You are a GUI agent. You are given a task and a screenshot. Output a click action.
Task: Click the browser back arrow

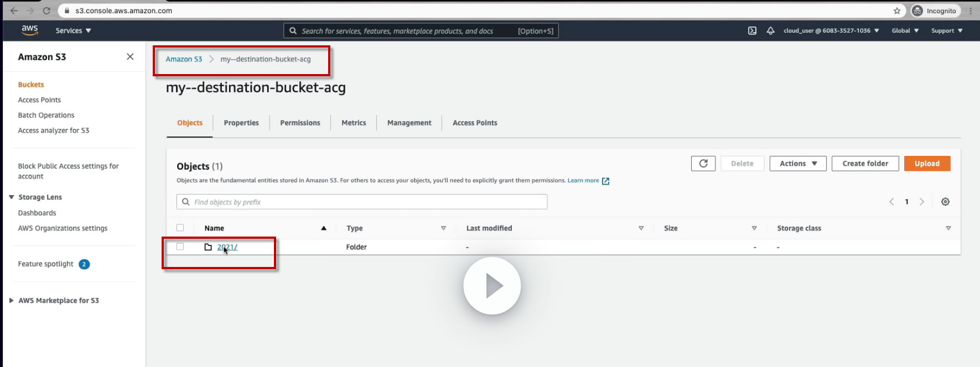[x=14, y=11]
